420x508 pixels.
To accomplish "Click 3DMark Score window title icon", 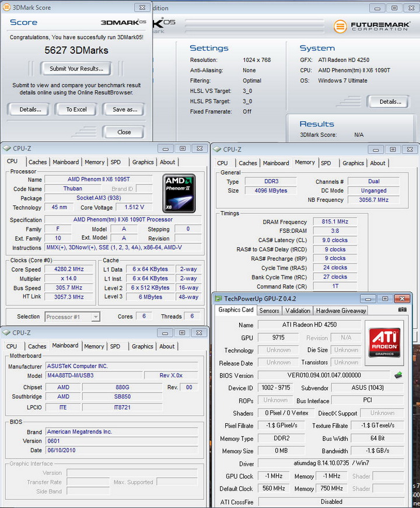I will pyautogui.click(x=6, y=7).
